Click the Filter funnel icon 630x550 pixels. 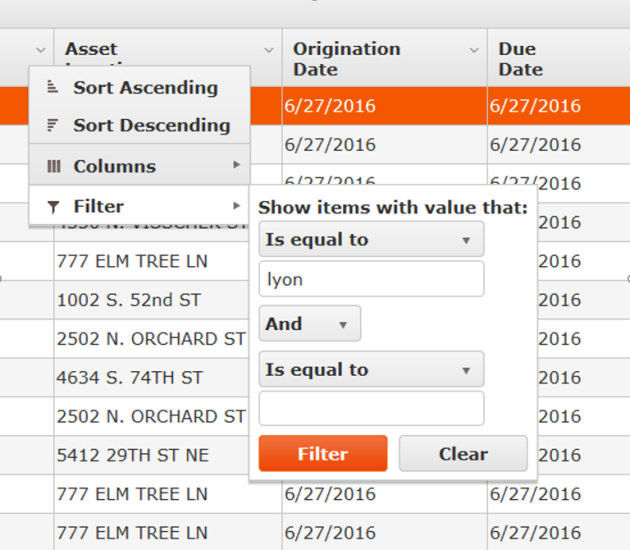pyautogui.click(x=54, y=207)
